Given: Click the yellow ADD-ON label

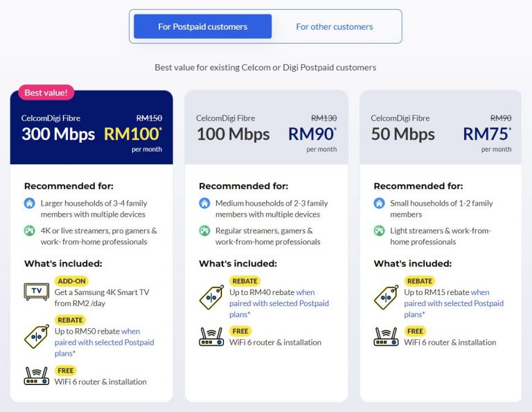Looking at the screenshot, I should (71, 281).
